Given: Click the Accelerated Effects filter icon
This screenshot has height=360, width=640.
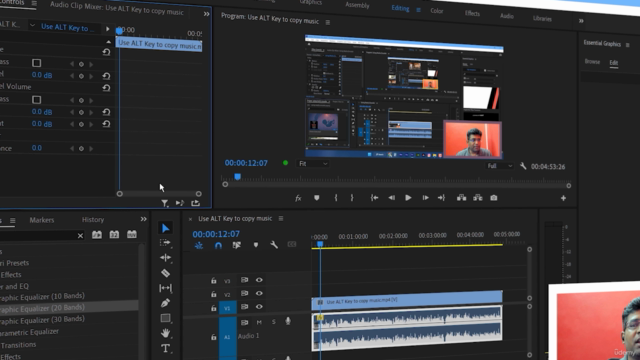Looking at the screenshot, I should tap(97, 235).
